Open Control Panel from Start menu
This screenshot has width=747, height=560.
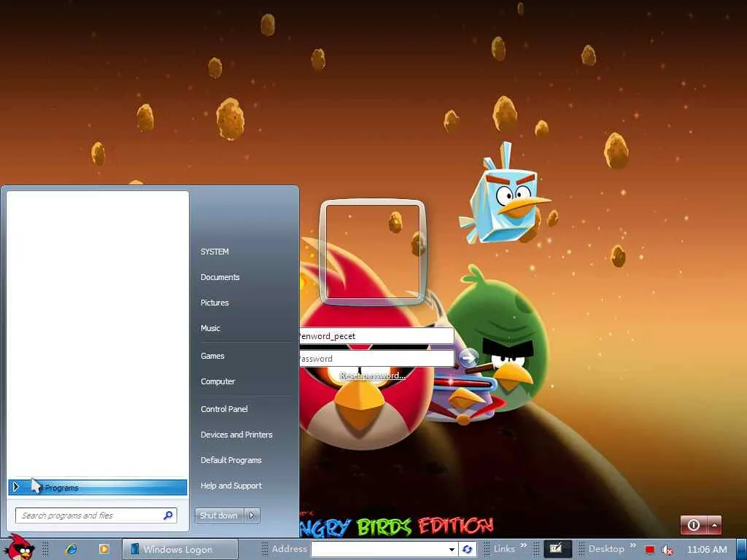click(x=224, y=409)
